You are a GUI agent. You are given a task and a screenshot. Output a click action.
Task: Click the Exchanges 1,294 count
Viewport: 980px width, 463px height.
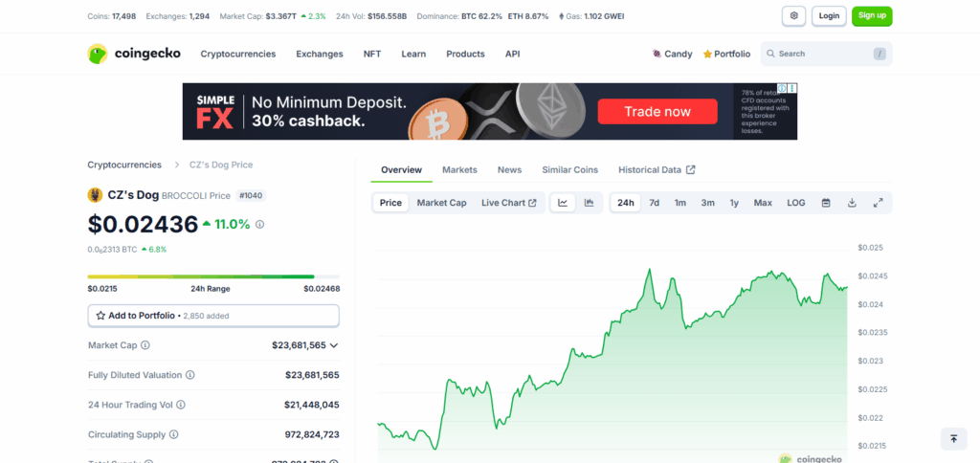tap(178, 16)
